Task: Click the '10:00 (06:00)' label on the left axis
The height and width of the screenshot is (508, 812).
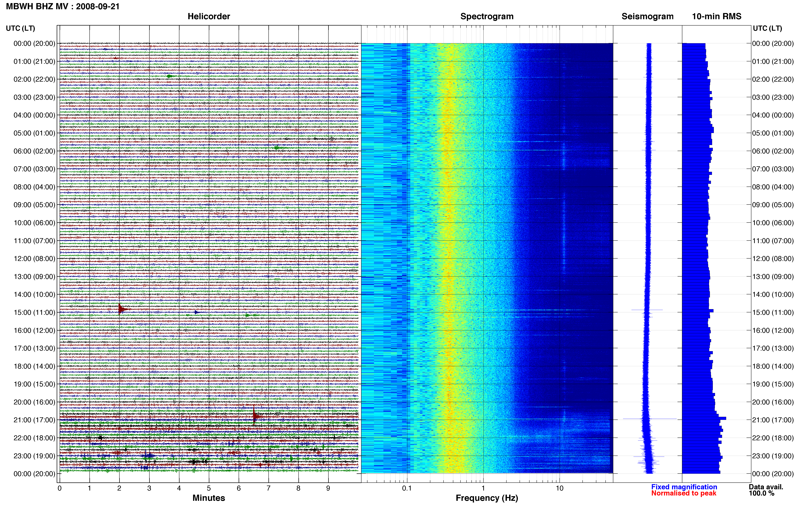Action: coord(34,223)
